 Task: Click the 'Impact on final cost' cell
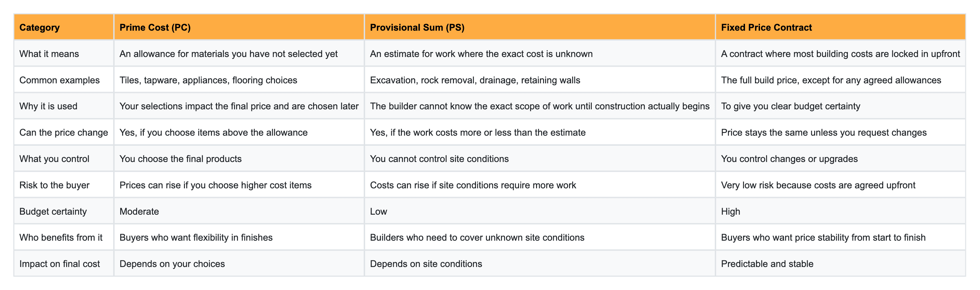tap(59, 264)
